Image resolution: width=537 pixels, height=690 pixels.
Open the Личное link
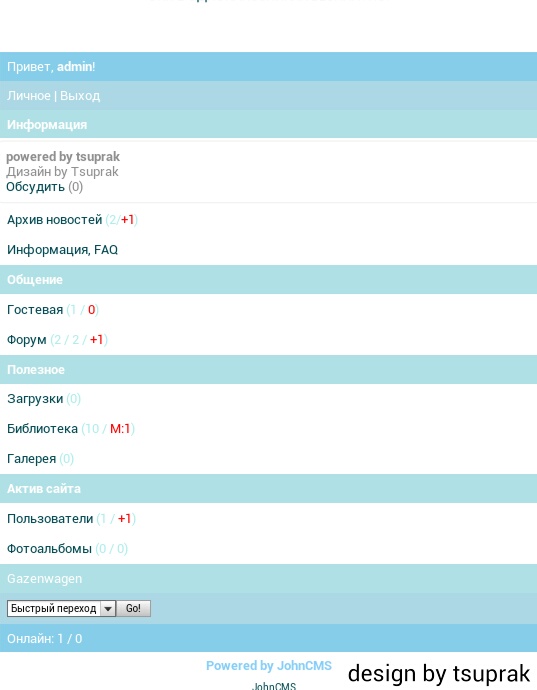pos(29,95)
